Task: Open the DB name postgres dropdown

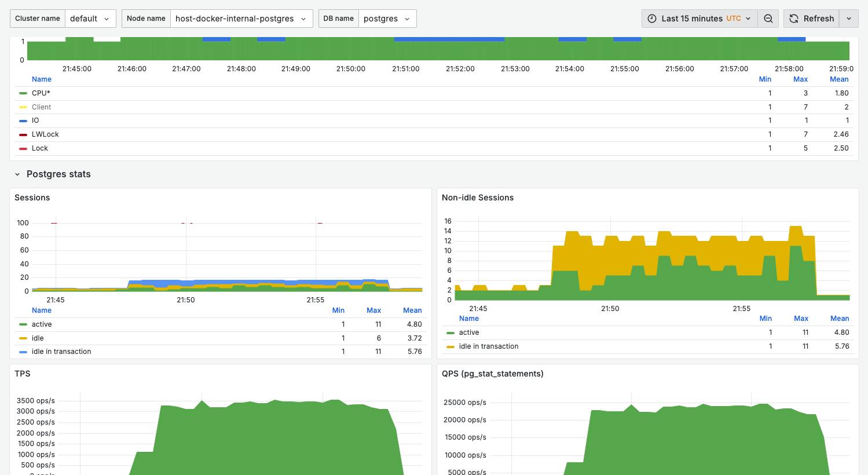Action: 387,19
